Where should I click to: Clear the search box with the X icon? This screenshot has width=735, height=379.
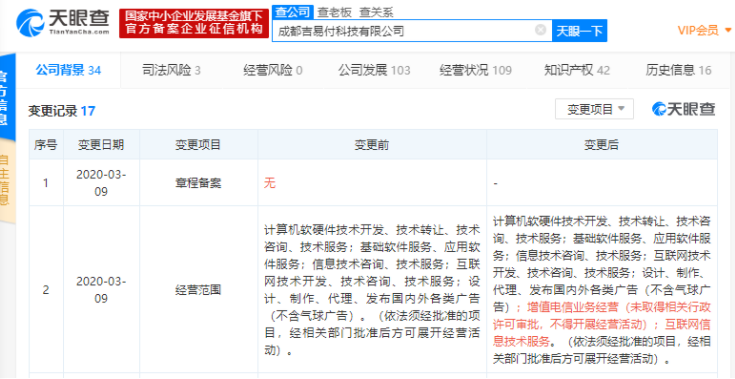coord(540,30)
